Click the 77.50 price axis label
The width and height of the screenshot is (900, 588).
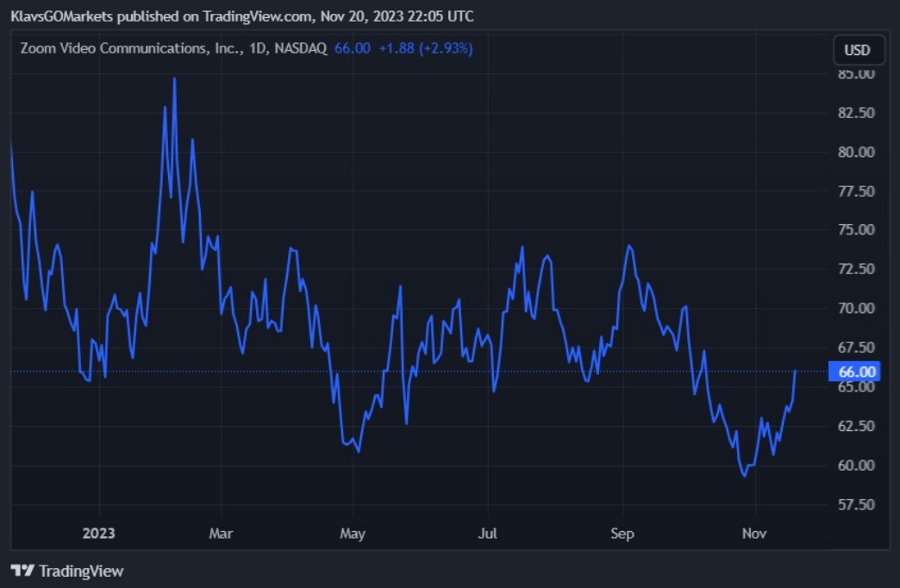click(856, 191)
